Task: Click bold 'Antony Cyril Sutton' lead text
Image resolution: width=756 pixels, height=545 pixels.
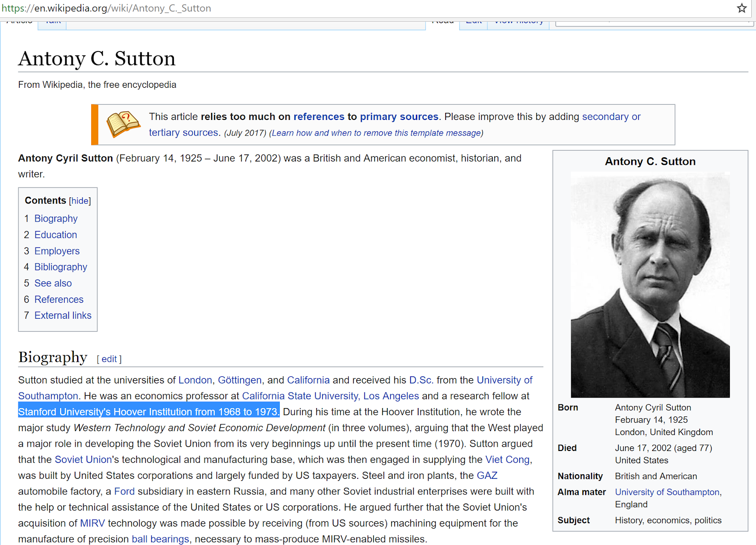Action: click(x=65, y=158)
